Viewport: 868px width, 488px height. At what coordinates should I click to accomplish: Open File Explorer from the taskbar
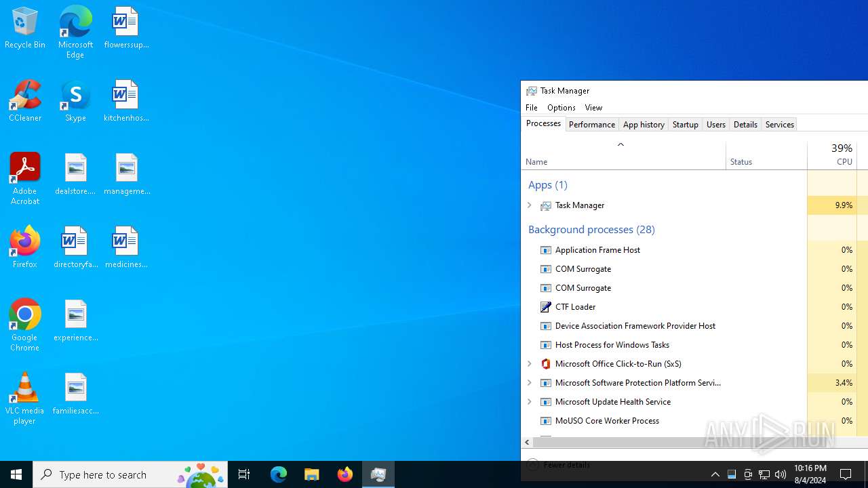pos(312,474)
